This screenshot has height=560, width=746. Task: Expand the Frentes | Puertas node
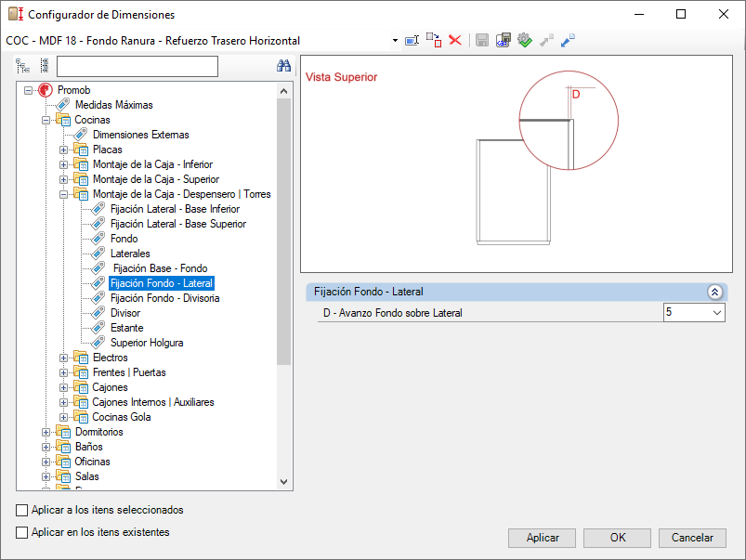pos(63,372)
